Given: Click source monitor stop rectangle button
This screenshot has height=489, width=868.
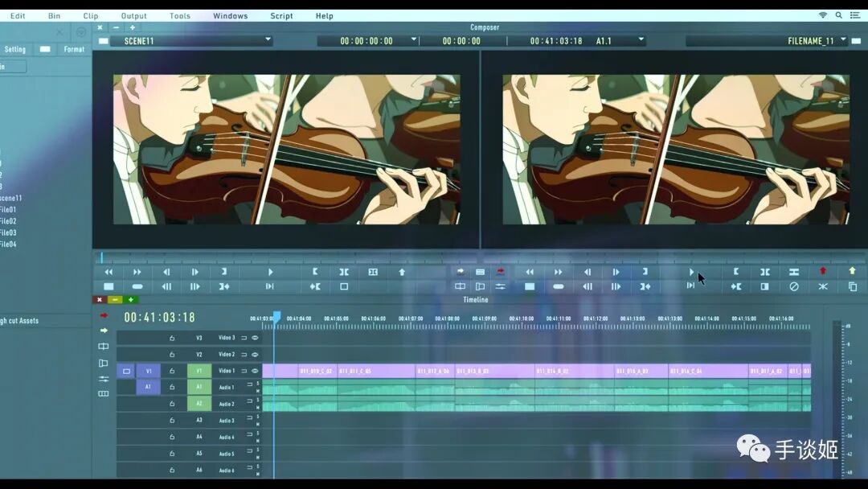Looking at the screenshot, I should click(108, 286).
